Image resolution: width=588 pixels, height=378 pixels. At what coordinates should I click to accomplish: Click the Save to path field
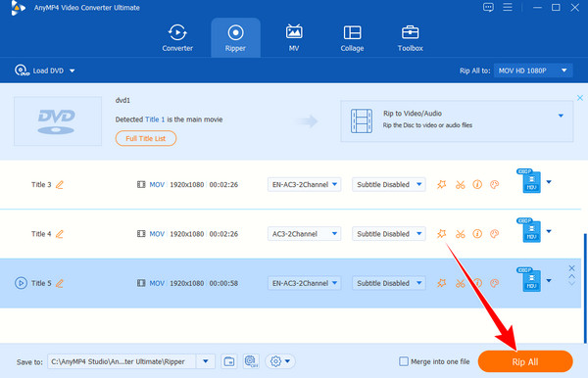coord(122,361)
